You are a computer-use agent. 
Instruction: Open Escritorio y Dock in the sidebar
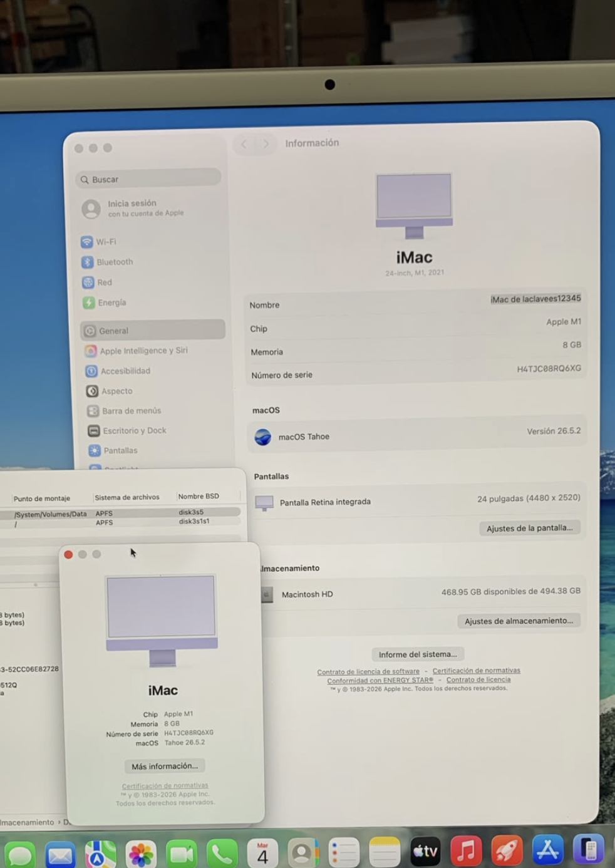tap(127, 431)
